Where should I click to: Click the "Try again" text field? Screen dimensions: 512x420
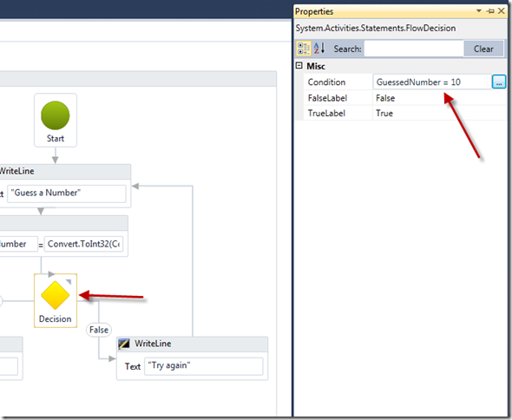203,366
